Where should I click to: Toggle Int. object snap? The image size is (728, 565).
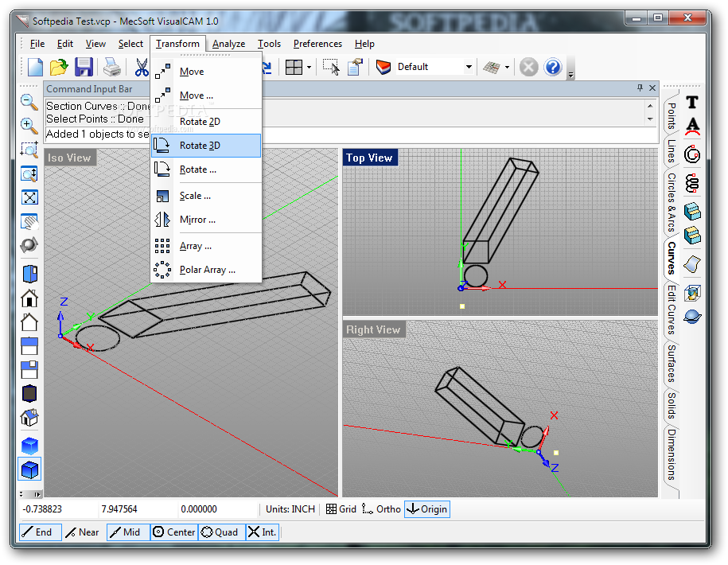[263, 532]
